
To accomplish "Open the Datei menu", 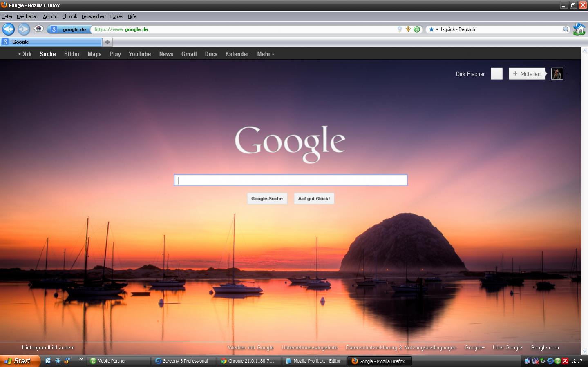I will 7,16.
